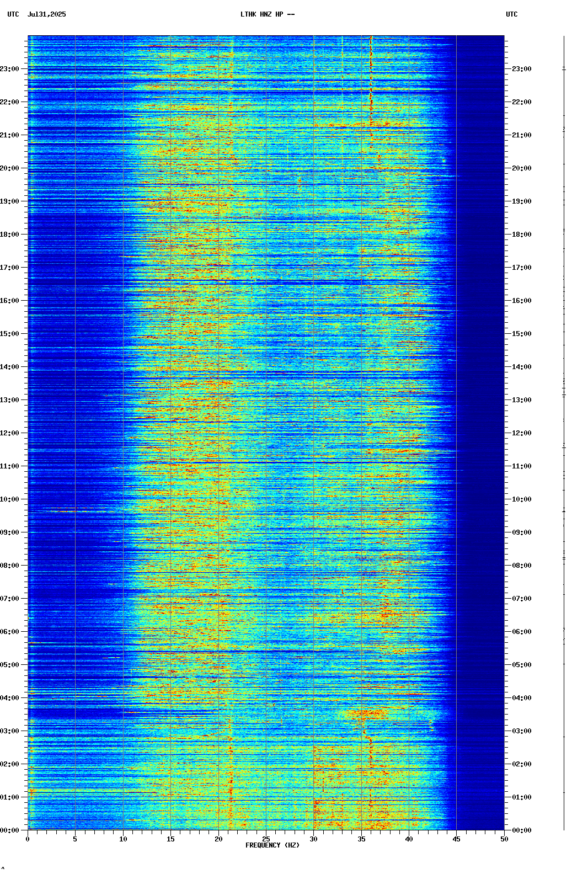The width and height of the screenshot is (588, 874).
Task: Click 00:00 on the left time axis
Action: [x=9, y=830]
